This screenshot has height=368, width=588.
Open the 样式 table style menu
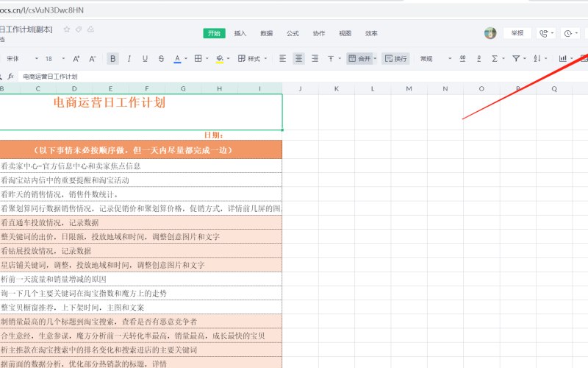[x=252, y=59]
